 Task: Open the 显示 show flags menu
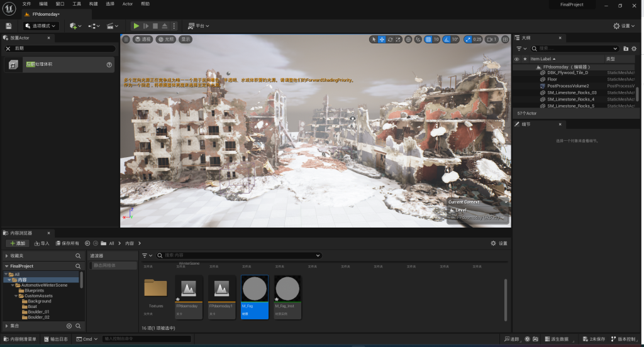pos(186,40)
